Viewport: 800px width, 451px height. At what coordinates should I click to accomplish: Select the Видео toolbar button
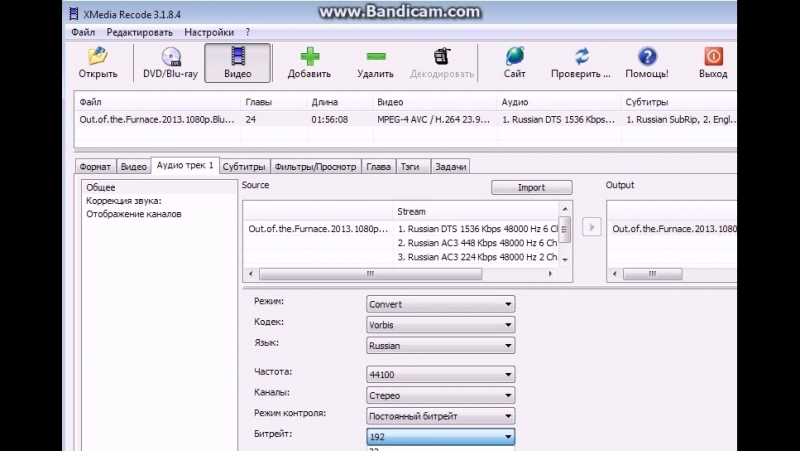[238, 63]
